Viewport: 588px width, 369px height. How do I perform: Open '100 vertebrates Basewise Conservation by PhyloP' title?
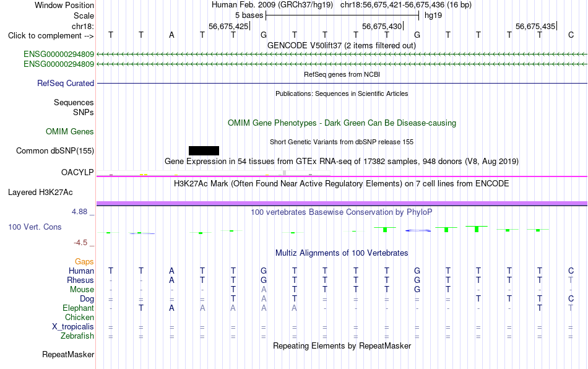coord(342,212)
